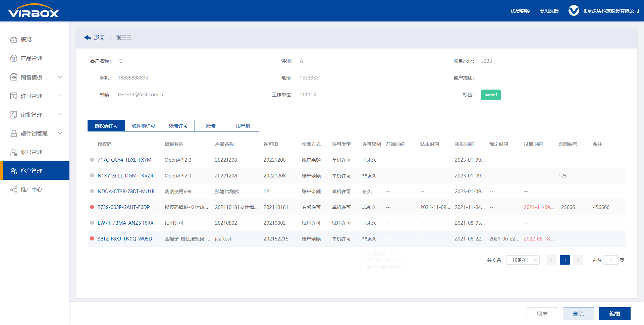Click the 硬件锁管理 lock icon
This screenshot has height=325, width=644.
point(14,133)
